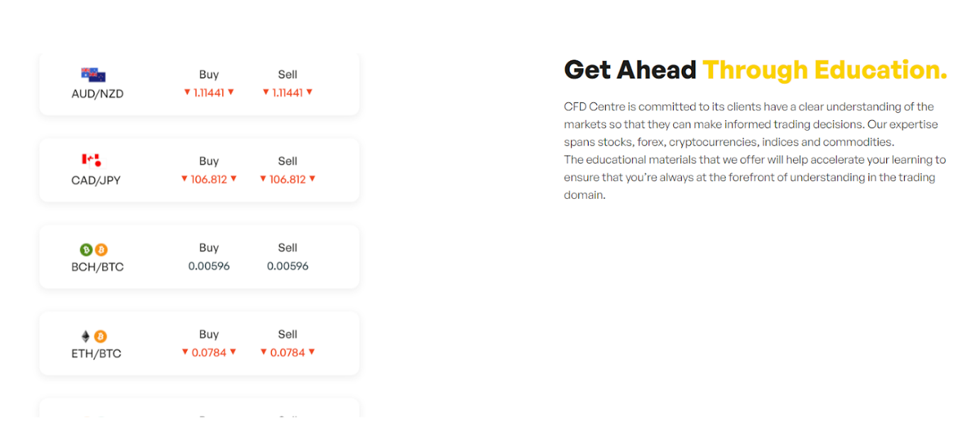Open the BCH/BTC pair label
The height and width of the screenshot is (437, 980).
pos(97,267)
